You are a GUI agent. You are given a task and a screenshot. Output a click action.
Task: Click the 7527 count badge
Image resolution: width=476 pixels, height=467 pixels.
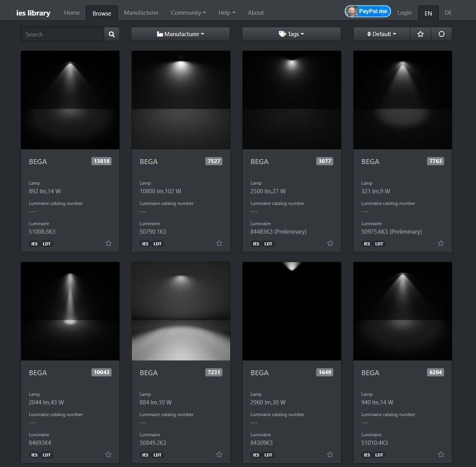pos(214,161)
